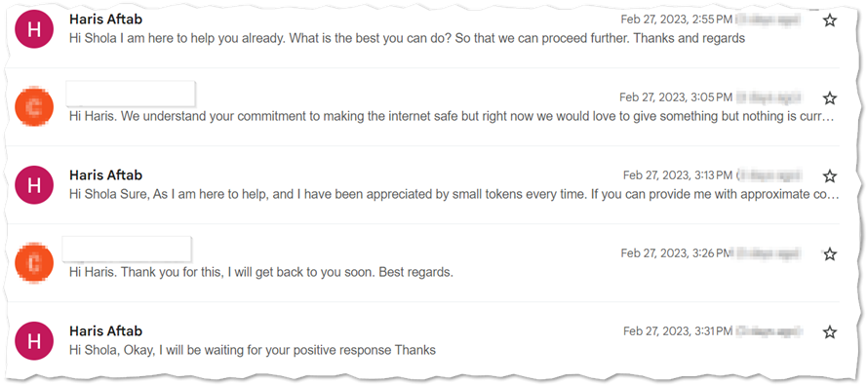
Task: Click the H avatar on the 2:55 PM message
Action: (x=34, y=29)
